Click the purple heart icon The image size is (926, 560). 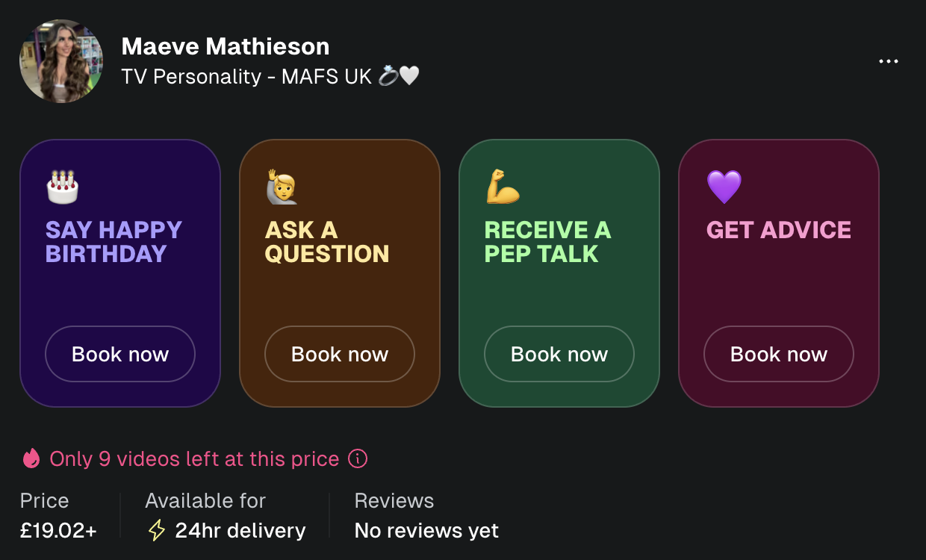click(x=724, y=187)
